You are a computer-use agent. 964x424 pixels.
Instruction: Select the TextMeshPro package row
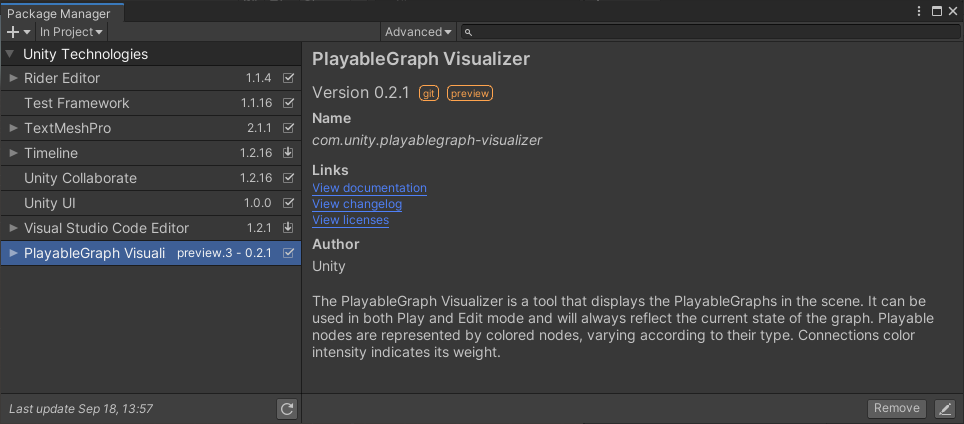coord(151,128)
